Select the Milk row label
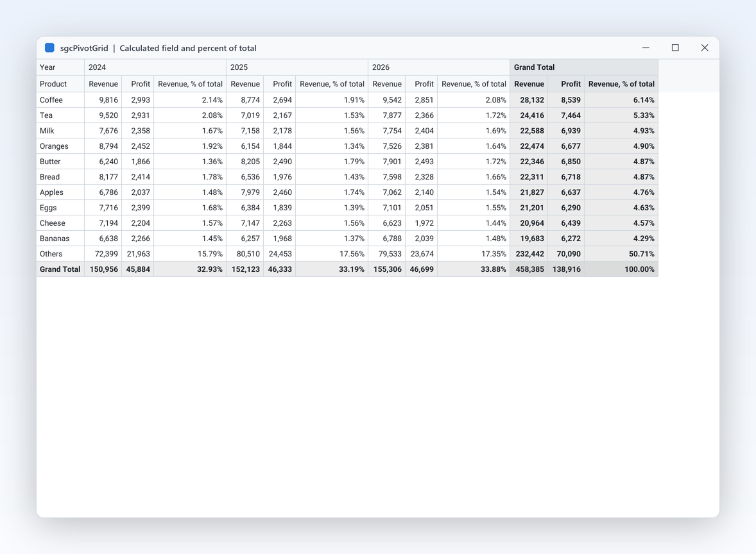 point(60,131)
